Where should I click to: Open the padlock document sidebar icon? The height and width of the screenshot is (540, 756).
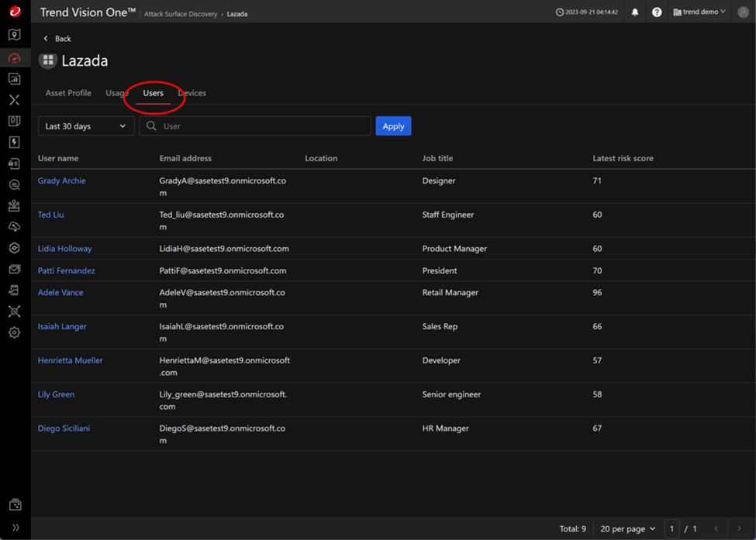15,163
